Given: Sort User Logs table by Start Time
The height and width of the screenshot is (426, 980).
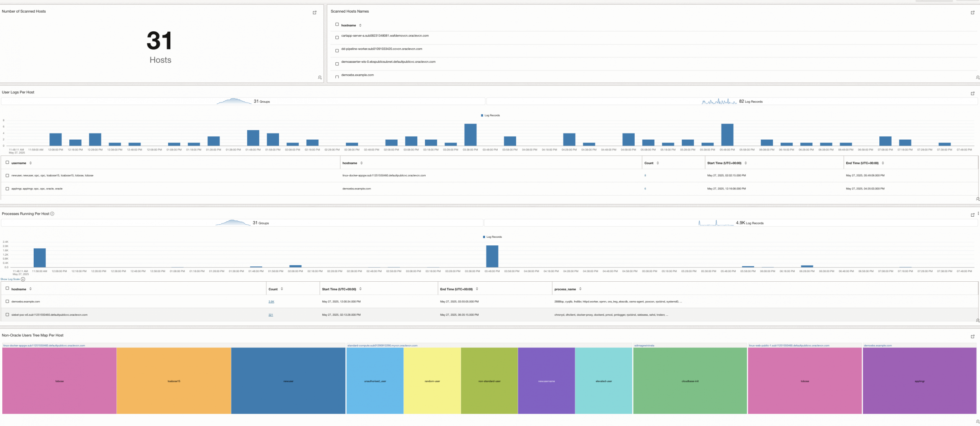Looking at the screenshot, I should pos(746,163).
